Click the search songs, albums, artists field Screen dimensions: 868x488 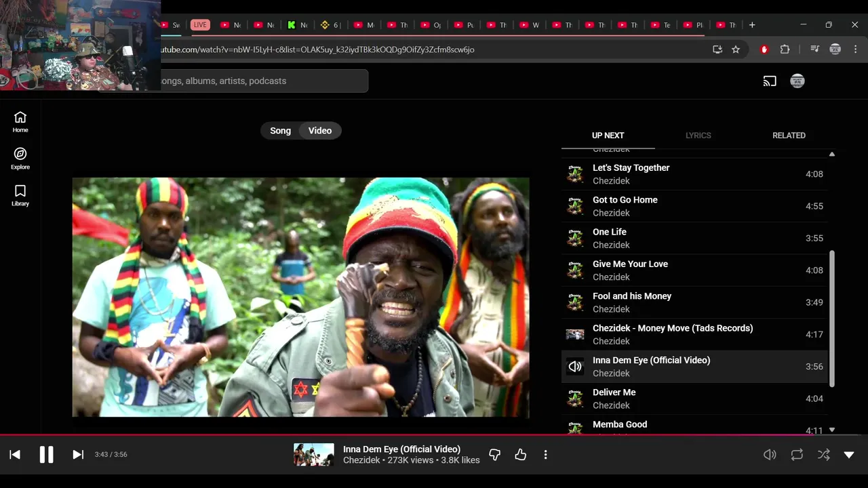click(263, 81)
